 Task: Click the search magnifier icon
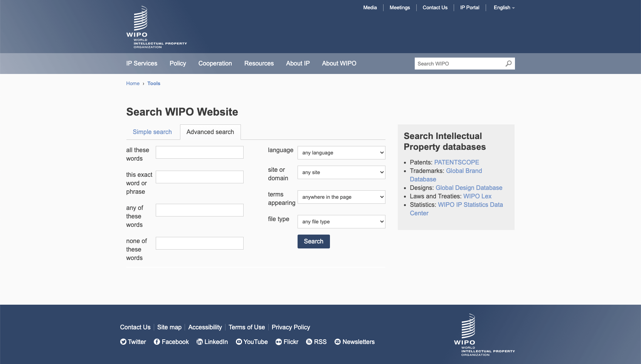point(509,64)
